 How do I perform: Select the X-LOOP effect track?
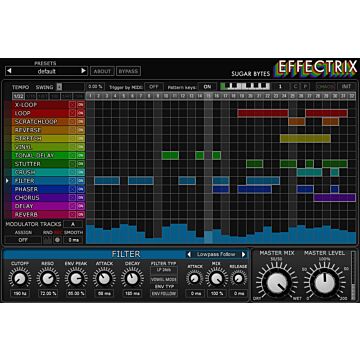click(x=40, y=105)
